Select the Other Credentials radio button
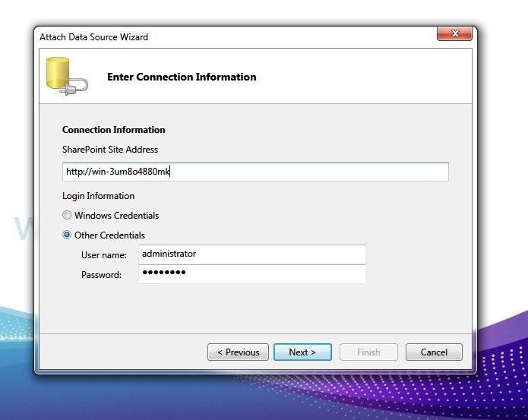 pos(67,235)
